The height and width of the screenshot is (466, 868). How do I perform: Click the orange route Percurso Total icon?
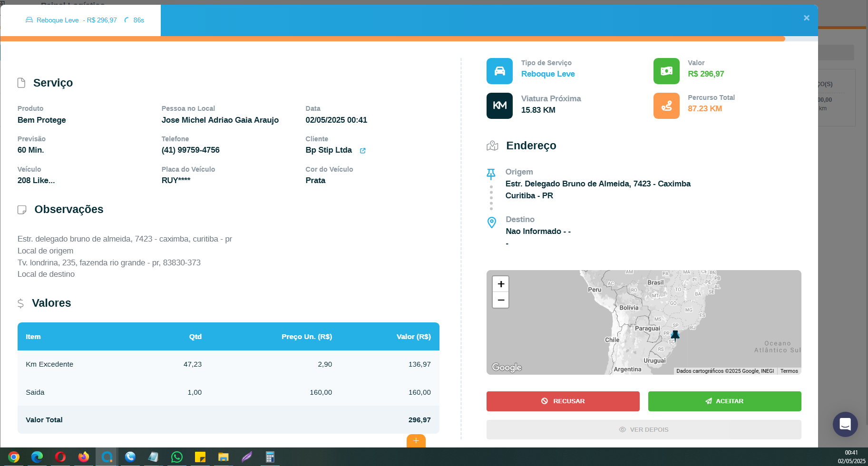click(x=666, y=106)
